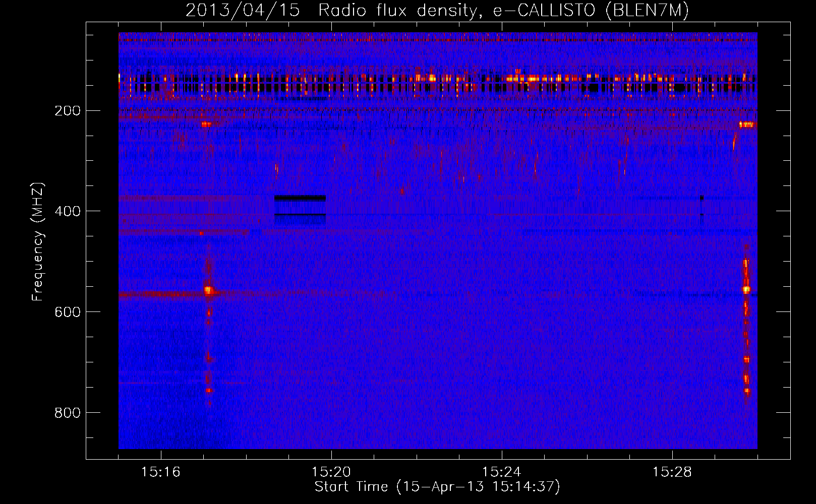Click the 200 frequency tick label

[x=68, y=110]
